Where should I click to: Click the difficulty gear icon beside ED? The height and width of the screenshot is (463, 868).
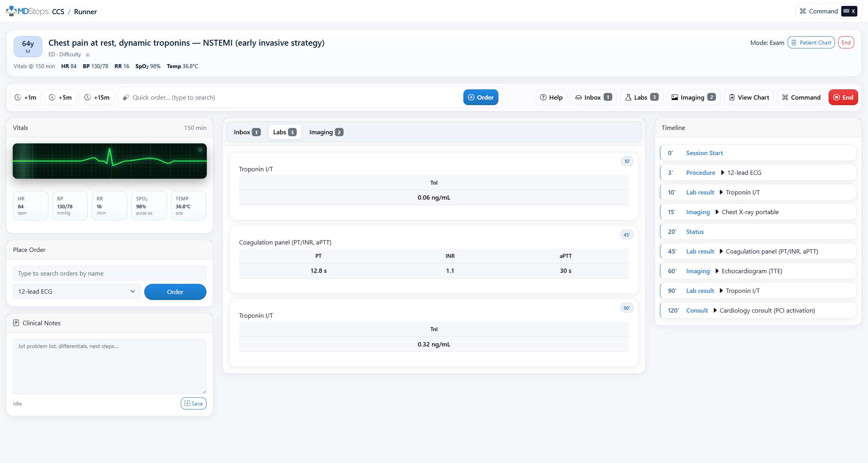[87, 55]
